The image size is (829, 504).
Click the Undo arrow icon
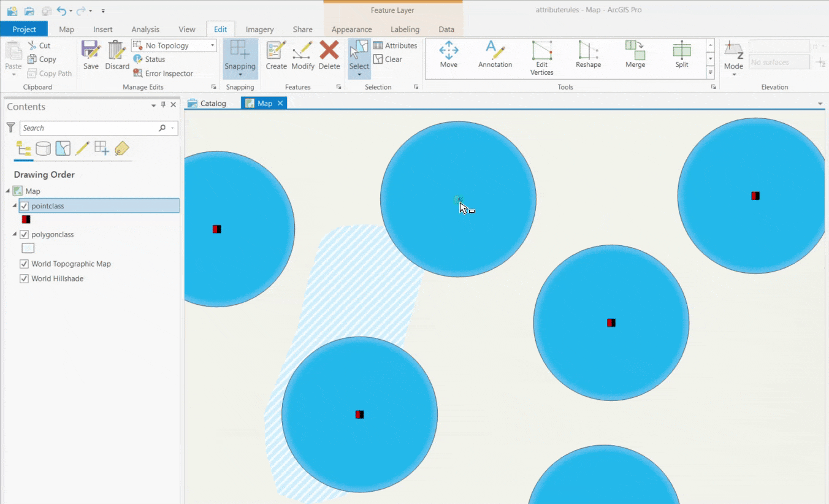tap(61, 10)
